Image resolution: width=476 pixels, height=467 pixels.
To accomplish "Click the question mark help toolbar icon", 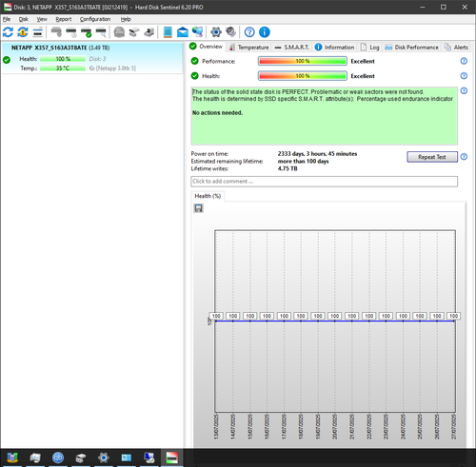I will click(249, 32).
